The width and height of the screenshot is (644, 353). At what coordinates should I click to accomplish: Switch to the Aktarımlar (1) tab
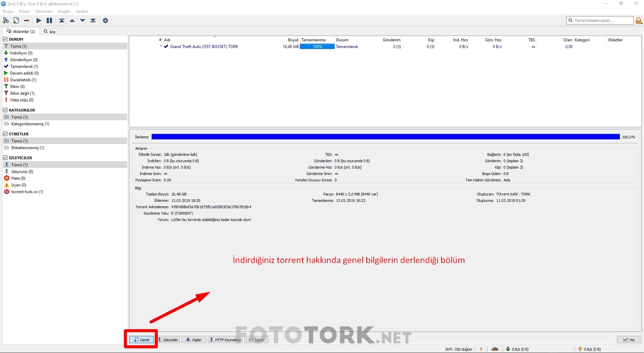21,32
